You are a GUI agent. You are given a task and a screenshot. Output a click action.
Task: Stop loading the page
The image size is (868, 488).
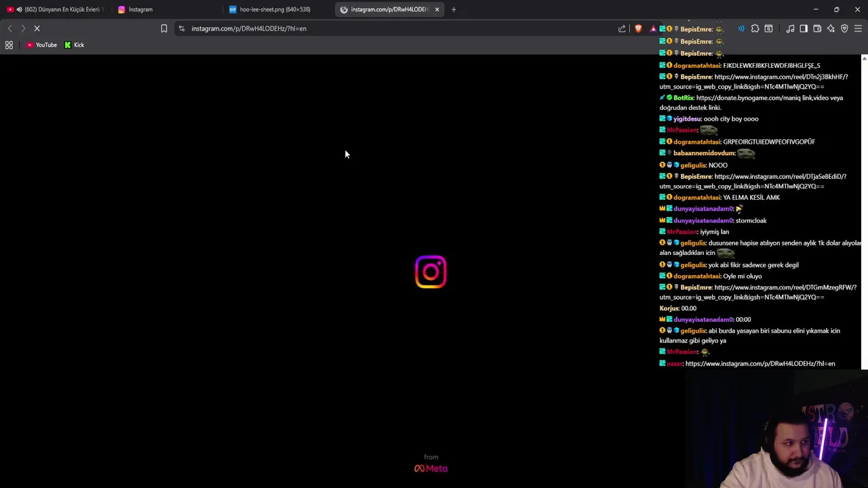(37, 28)
